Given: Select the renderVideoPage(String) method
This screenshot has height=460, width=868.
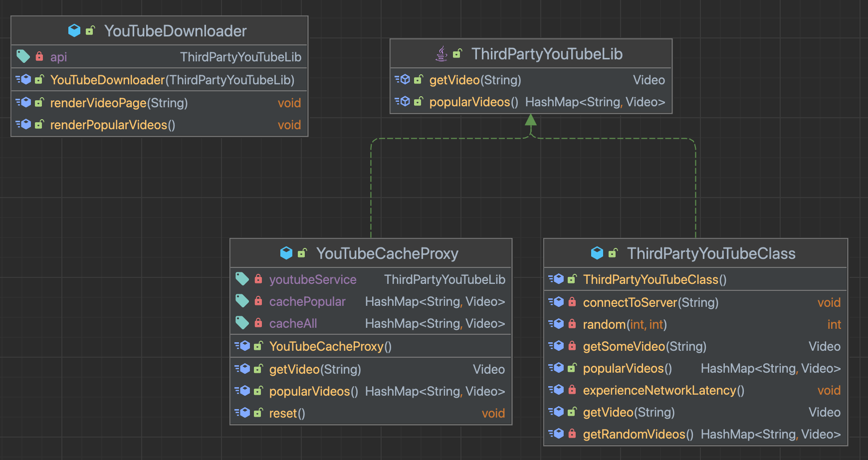Looking at the screenshot, I should click(119, 103).
